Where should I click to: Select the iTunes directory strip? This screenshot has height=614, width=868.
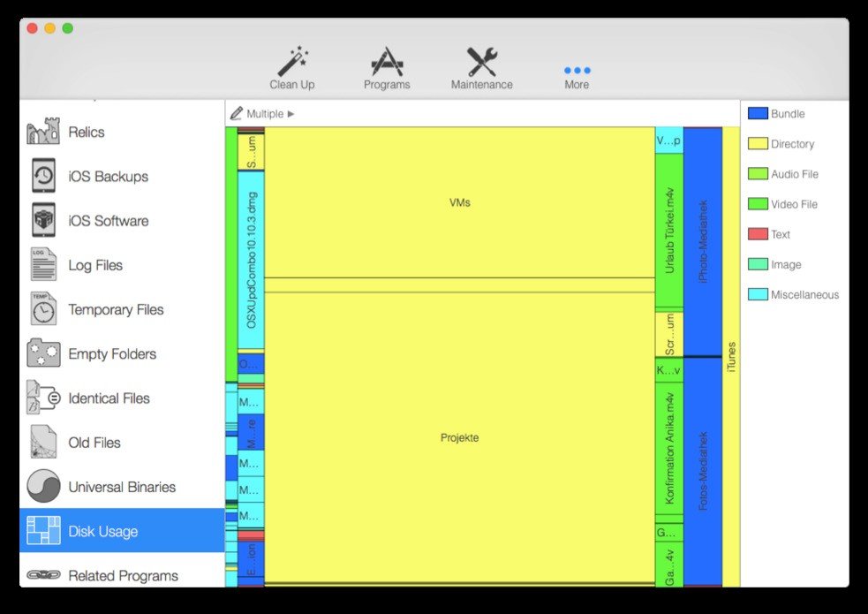coord(731,357)
